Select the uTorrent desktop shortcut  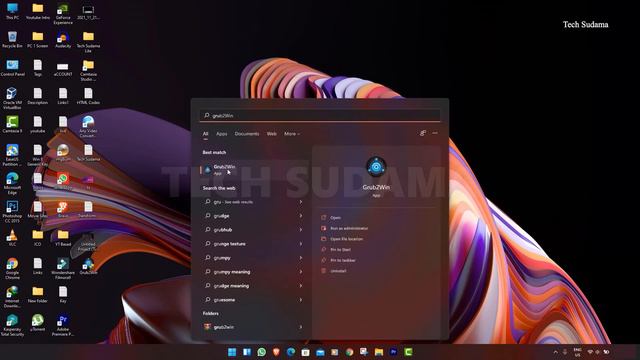pyautogui.click(x=38, y=322)
